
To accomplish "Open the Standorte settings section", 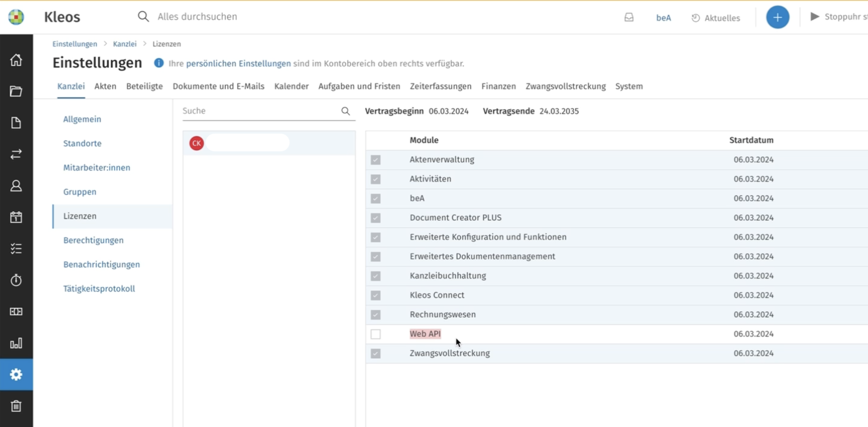I will pos(82,143).
